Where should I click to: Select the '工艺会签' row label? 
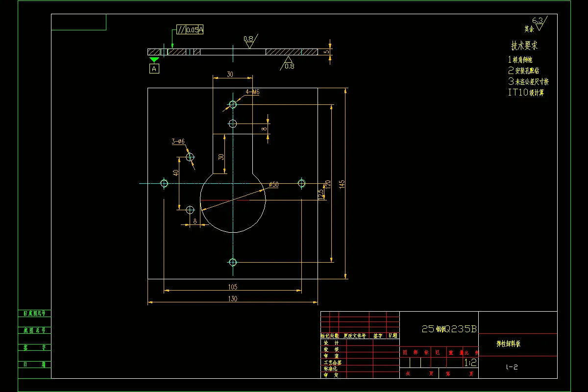(x=333, y=363)
